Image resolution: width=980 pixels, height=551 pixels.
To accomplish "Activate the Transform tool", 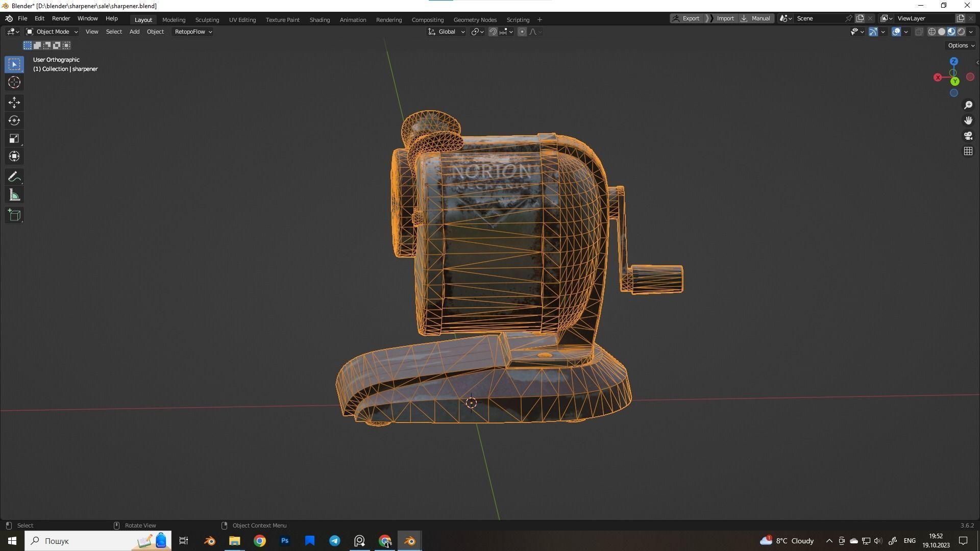I will pyautogui.click(x=14, y=156).
